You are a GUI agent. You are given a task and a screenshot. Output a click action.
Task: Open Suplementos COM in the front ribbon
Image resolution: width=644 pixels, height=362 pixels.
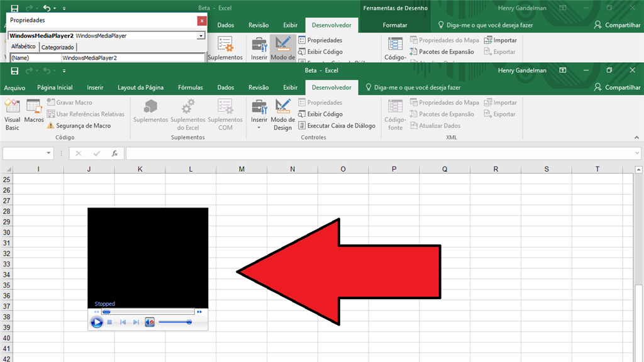[x=225, y=115]
